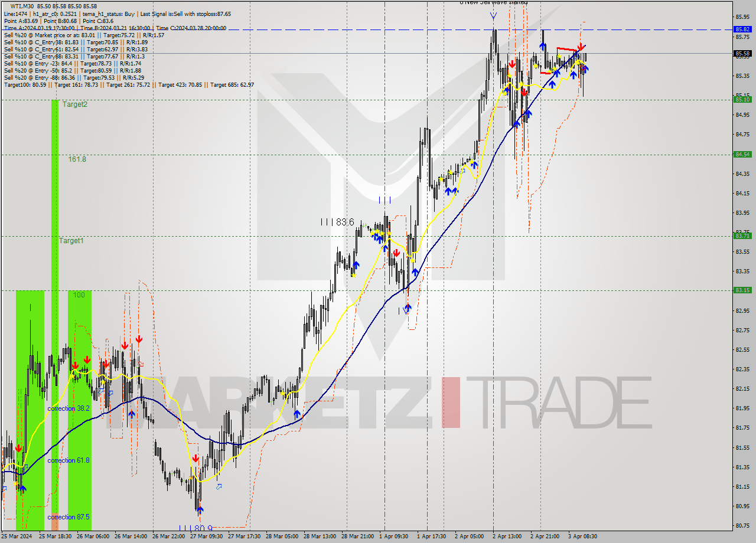Viewport: 756px width, 543px height.
Task: Click the '26 Mar 14:00' time axis label
Action: 131,537
